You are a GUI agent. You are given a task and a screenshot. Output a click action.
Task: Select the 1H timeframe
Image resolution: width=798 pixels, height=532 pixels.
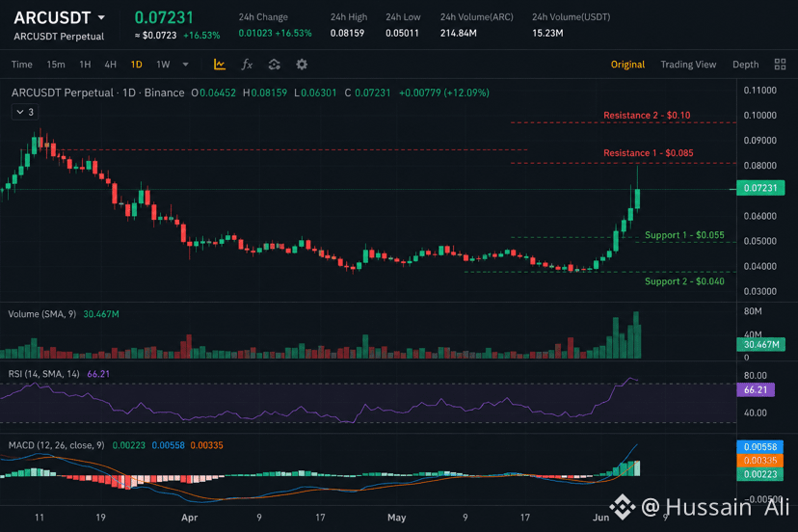(x=85, y=65)
